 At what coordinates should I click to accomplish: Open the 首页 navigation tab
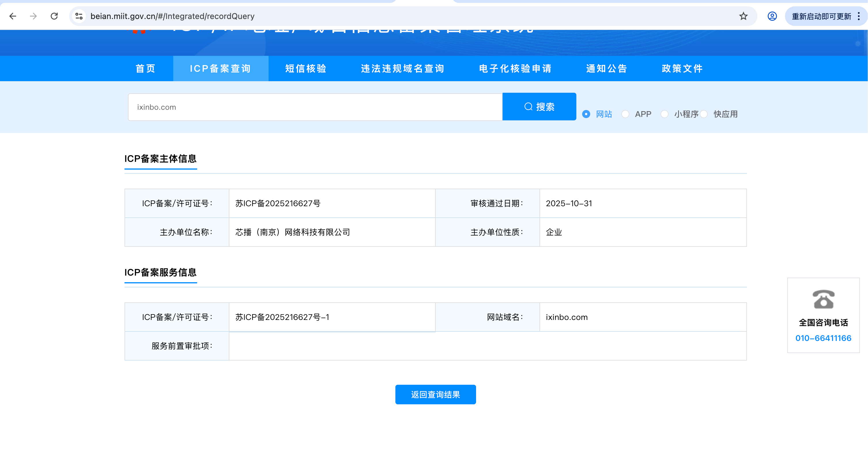point(146,69)
